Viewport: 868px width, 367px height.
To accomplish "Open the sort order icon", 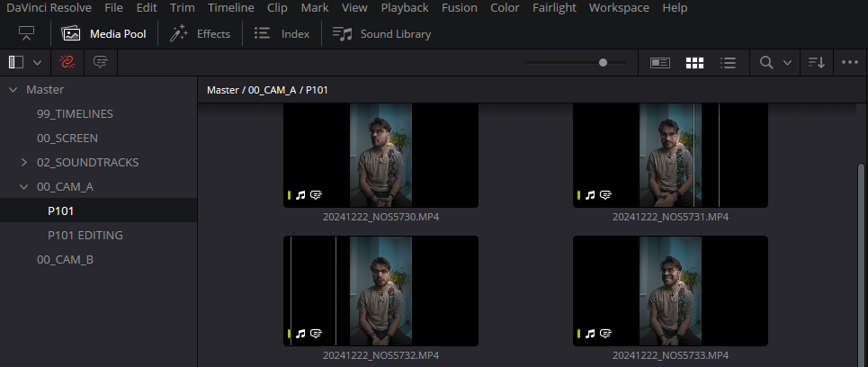I will [x=817, y=63].
